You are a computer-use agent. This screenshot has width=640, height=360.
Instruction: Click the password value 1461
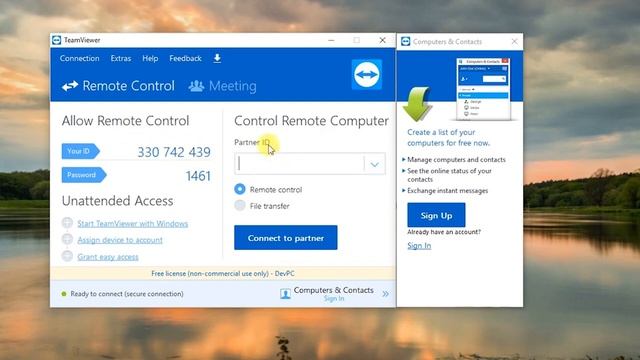coord(198,176)
